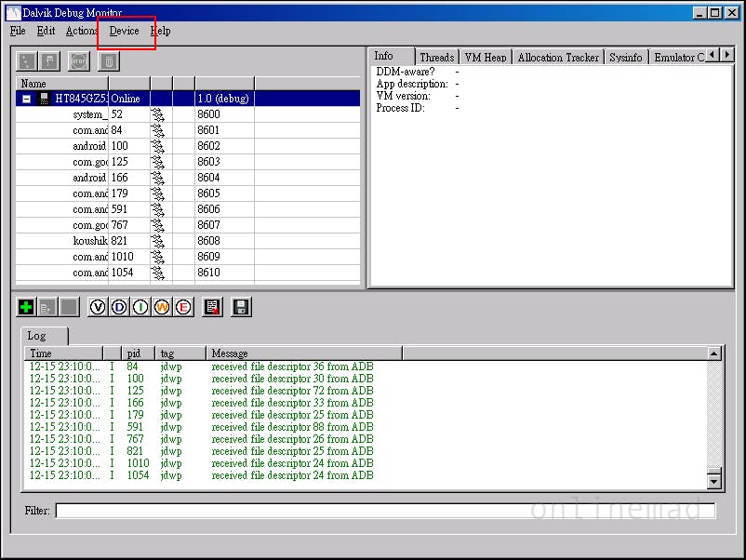Select the Debug (D) log level
This screenshot has height=560, width=746.
click(x=119, y=307)
